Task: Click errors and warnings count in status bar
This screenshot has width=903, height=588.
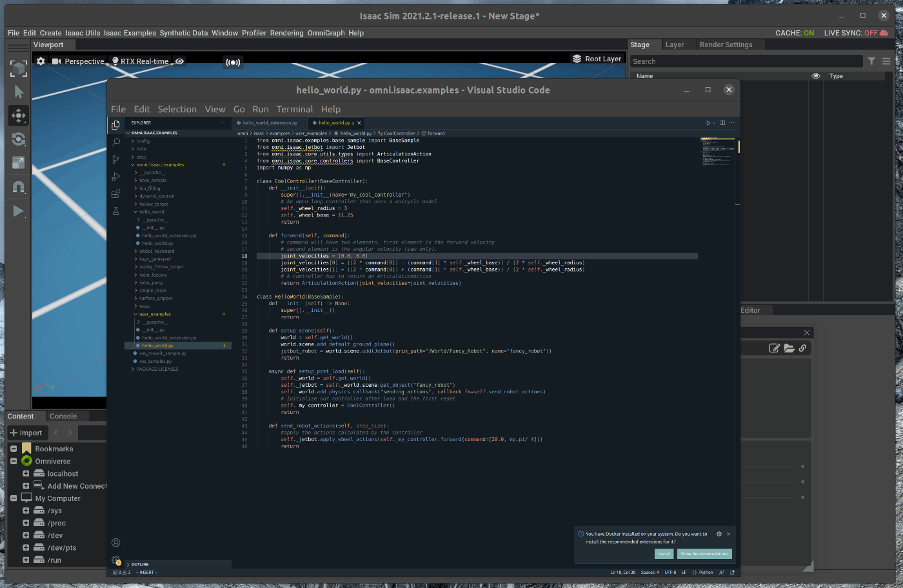Action: pos(122,573)
